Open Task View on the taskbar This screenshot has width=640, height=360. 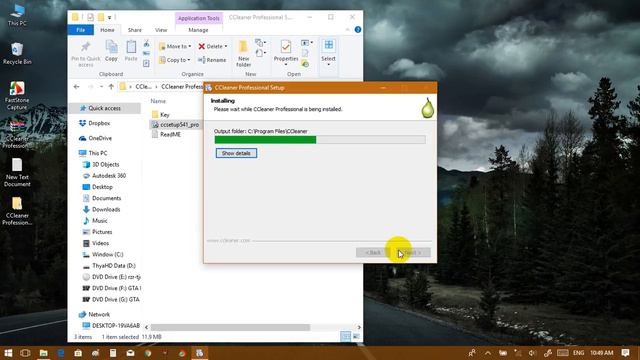25,353
